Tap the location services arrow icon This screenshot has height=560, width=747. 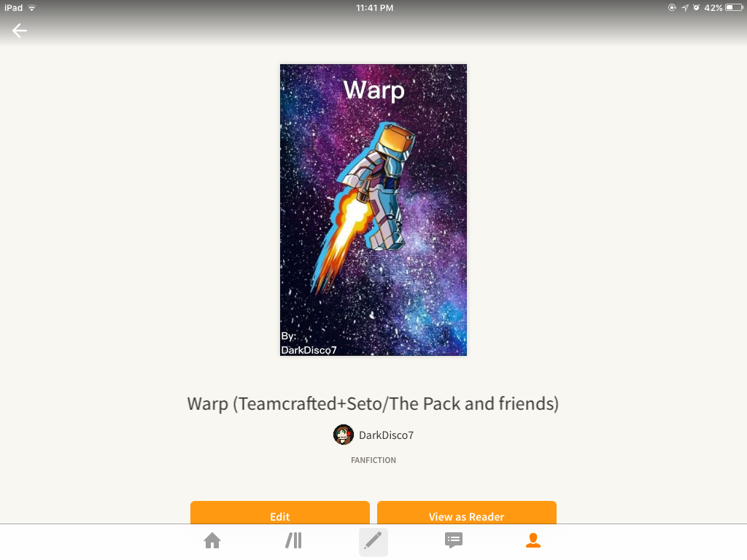pyautogui.click(x=684, y=7)
